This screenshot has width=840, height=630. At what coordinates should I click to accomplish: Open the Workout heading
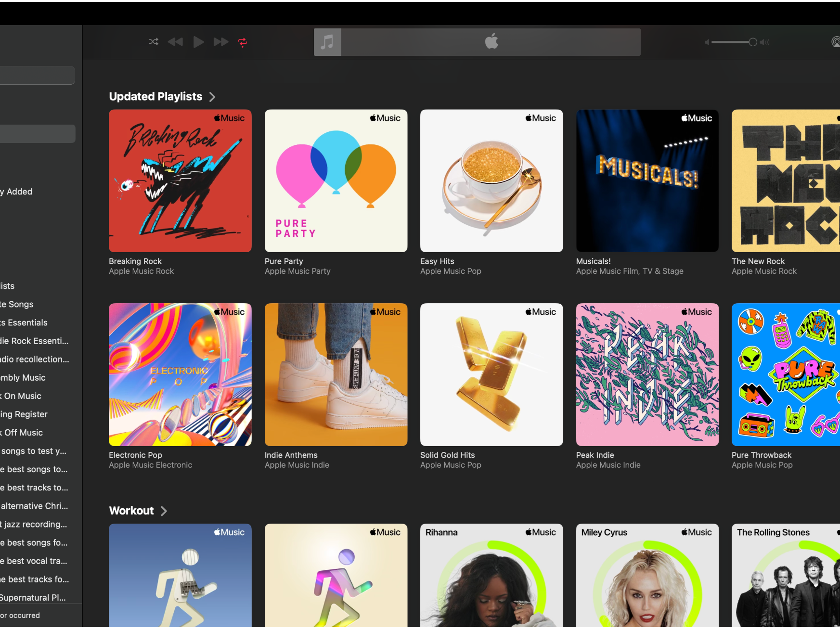tap(131, 511)
